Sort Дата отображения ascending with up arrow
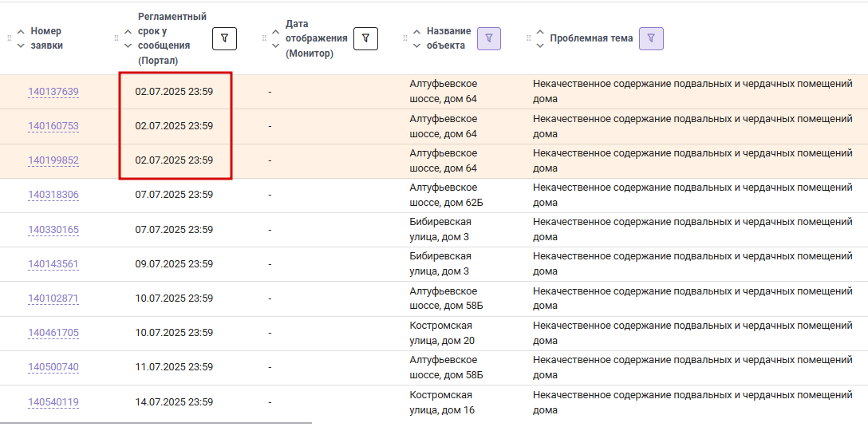868x427 pixels. (x=276, y=32)
